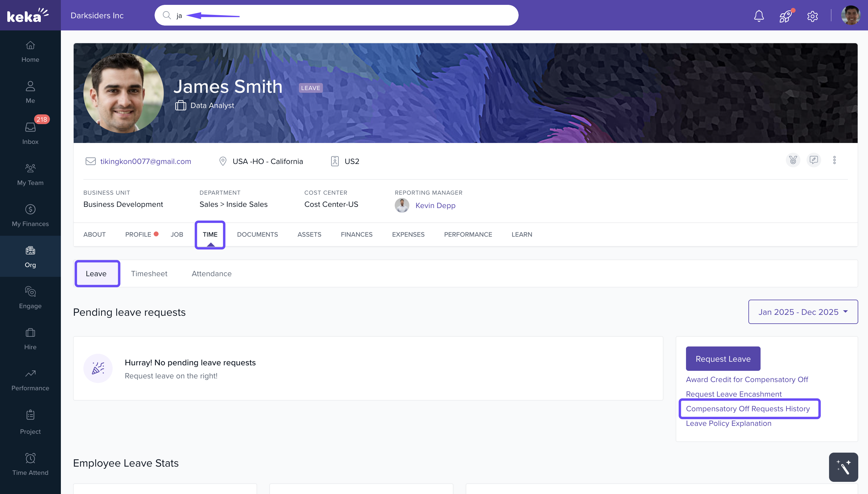The image size is (868, 494).
Task: Expand the Jan 2025 - Dec 2025 dropdown
Action: click(x=803, y=312)
